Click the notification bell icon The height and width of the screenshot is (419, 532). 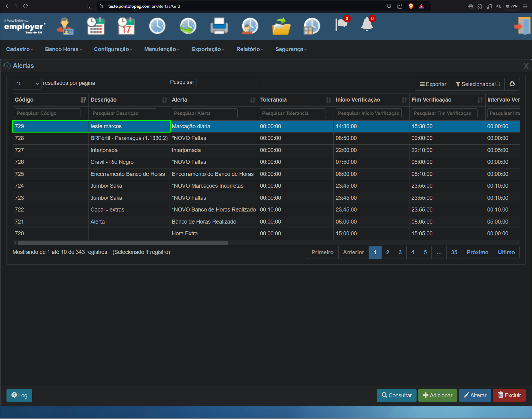point(368,24)
